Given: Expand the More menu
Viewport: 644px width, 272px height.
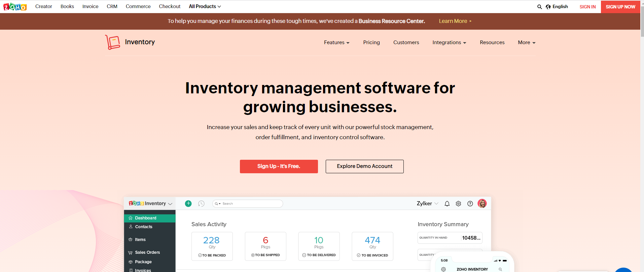Looking at the screenshot, I should (x=527, y=42).
